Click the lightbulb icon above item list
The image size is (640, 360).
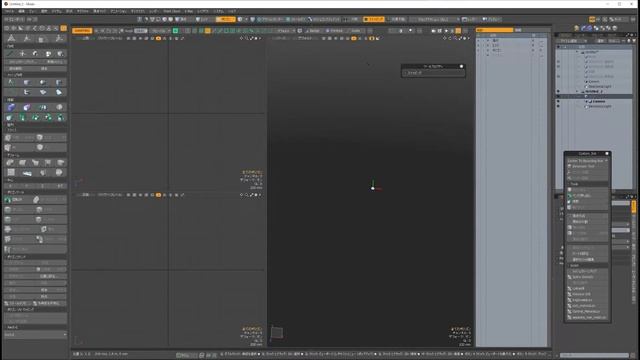pyautogui.click(x=576, y=28)
